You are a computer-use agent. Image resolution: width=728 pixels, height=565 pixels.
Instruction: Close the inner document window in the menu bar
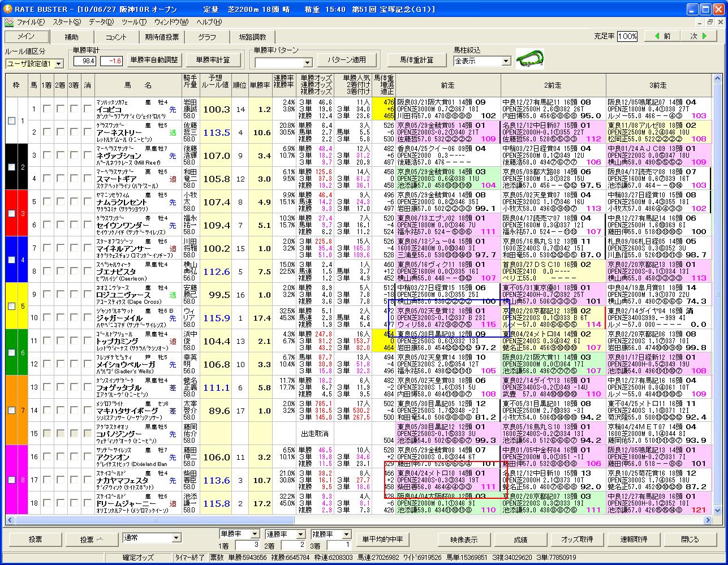(720, 22)
